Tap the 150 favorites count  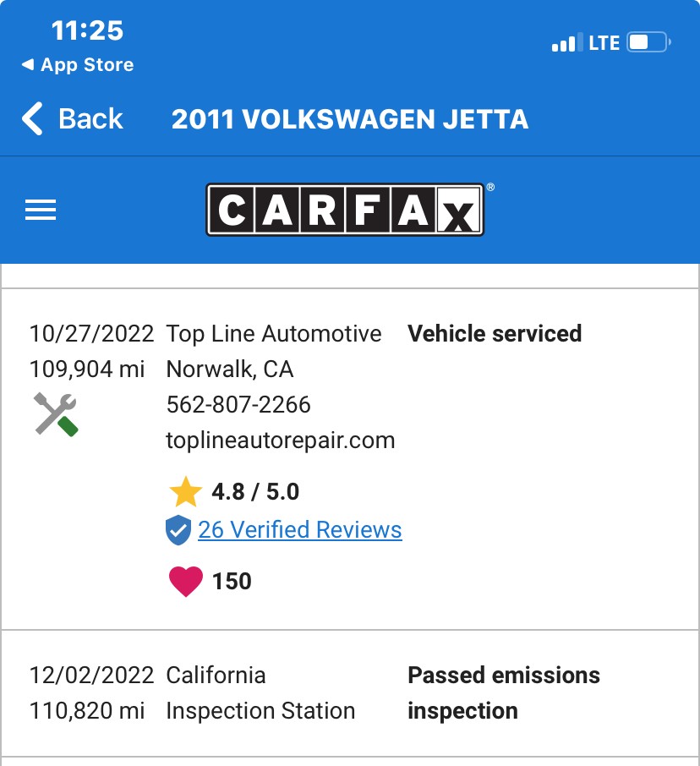[x=232, y=582]
